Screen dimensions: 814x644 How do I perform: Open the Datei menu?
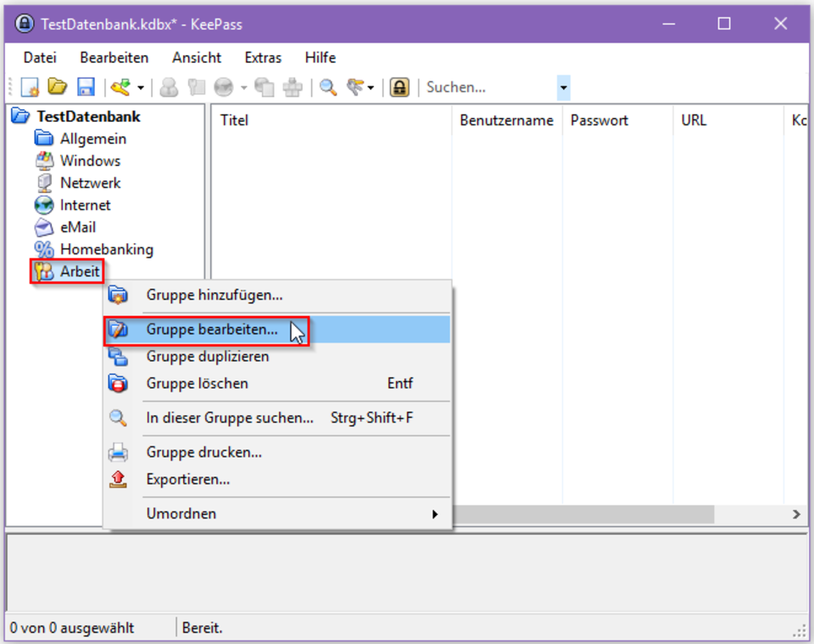coord(40,58)
